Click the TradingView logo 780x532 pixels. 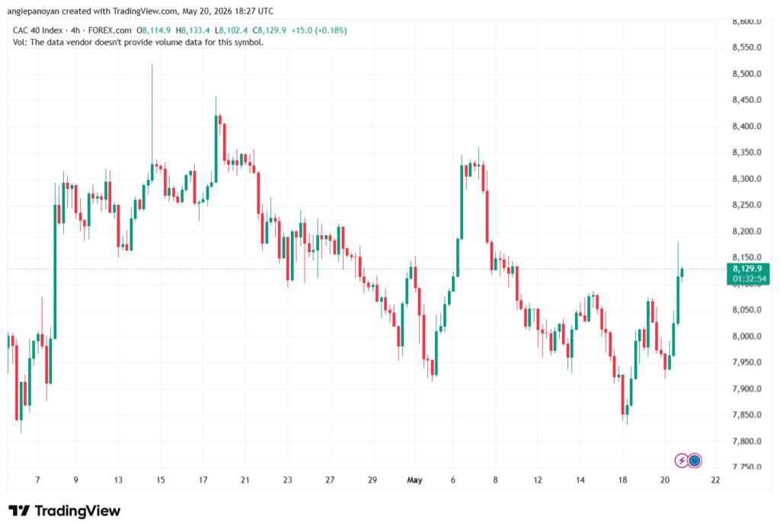64,511
